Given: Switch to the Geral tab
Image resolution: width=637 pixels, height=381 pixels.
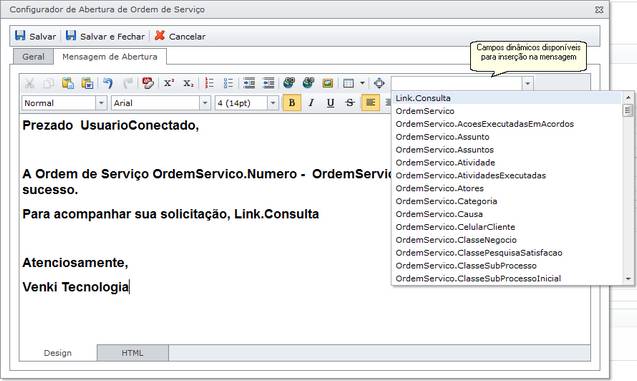Looking at the screenshot, I should pyautogui.click(x=33, y=57).
